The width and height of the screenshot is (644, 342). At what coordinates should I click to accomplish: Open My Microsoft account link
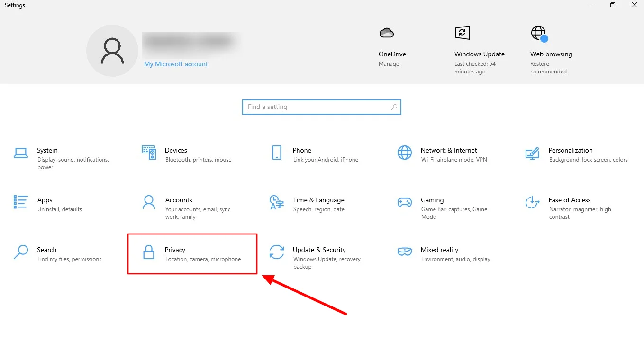[176, 64]
